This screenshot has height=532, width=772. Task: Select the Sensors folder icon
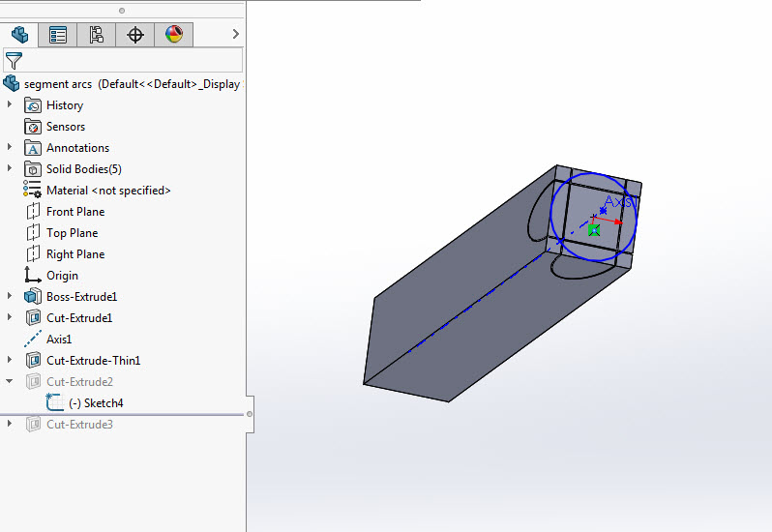[x=33, y=127]
